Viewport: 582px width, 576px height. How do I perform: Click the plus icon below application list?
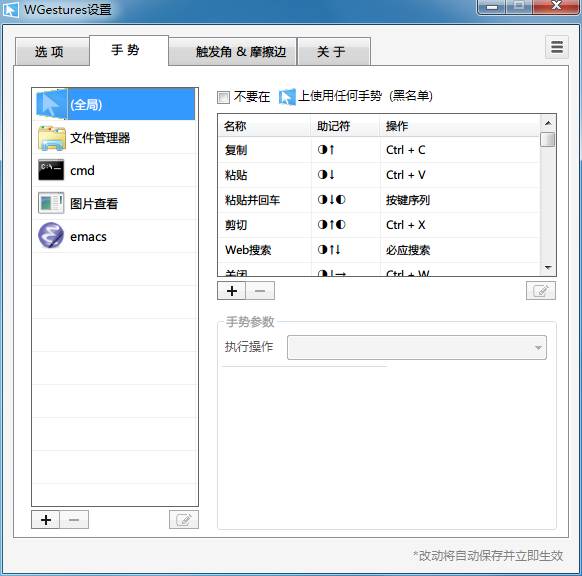coord(46,520)
